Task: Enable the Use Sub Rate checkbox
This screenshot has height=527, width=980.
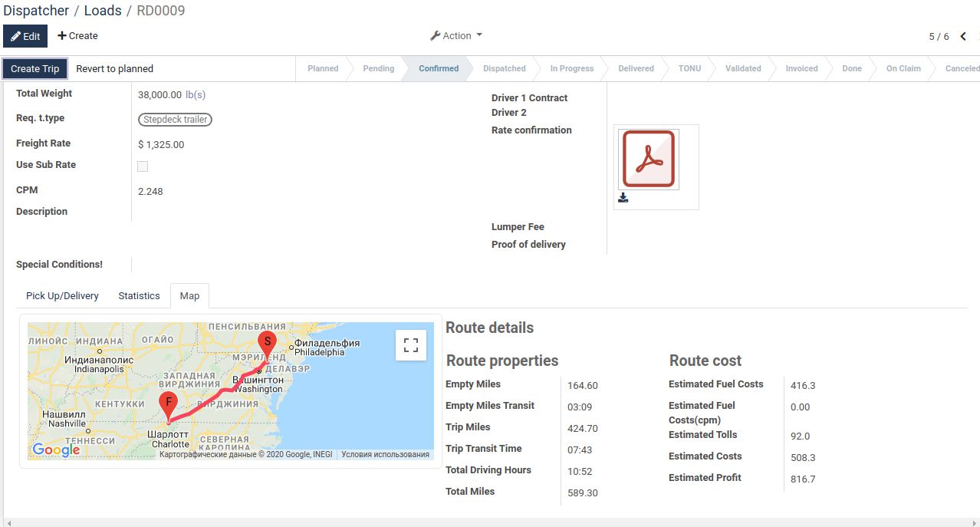Action: tap(143, 166)
